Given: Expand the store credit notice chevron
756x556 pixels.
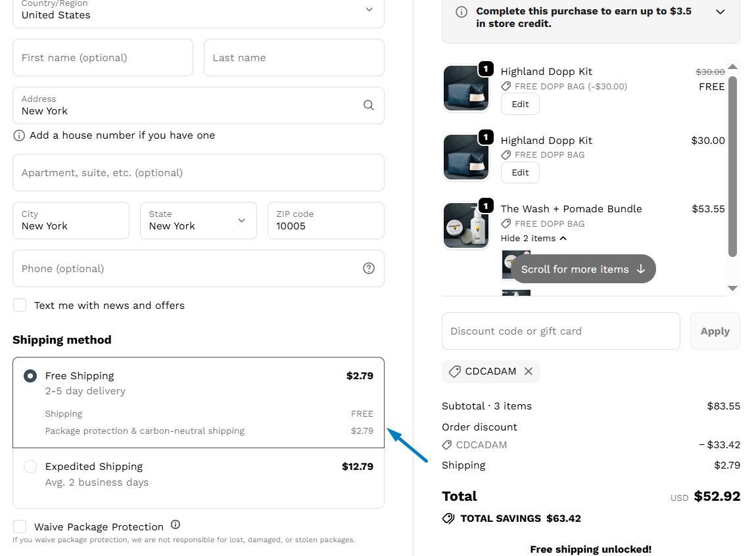Looking at the screenshot, I should pyautogui.click(x=720, y=12).
